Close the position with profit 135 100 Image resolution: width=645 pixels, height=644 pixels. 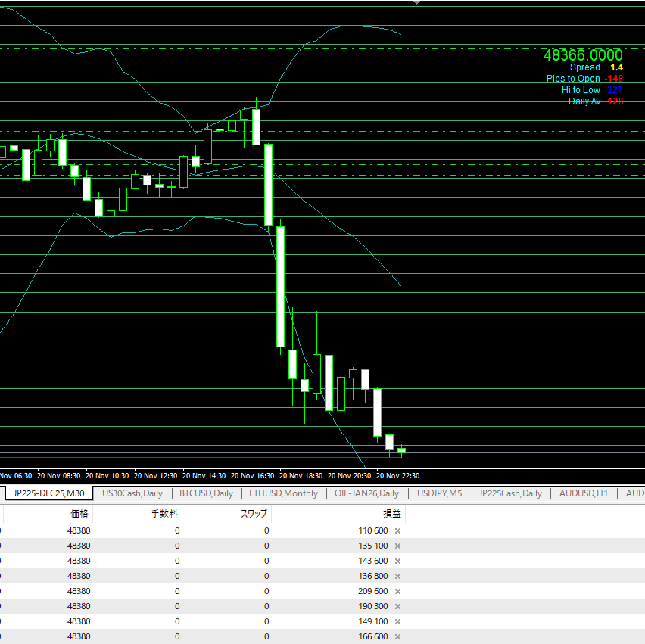(397, 546)
